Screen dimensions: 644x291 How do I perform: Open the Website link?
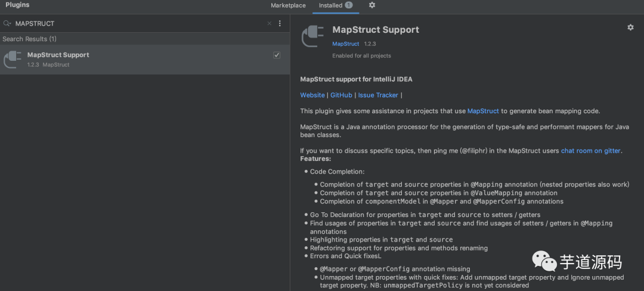[x=312, y=95]
